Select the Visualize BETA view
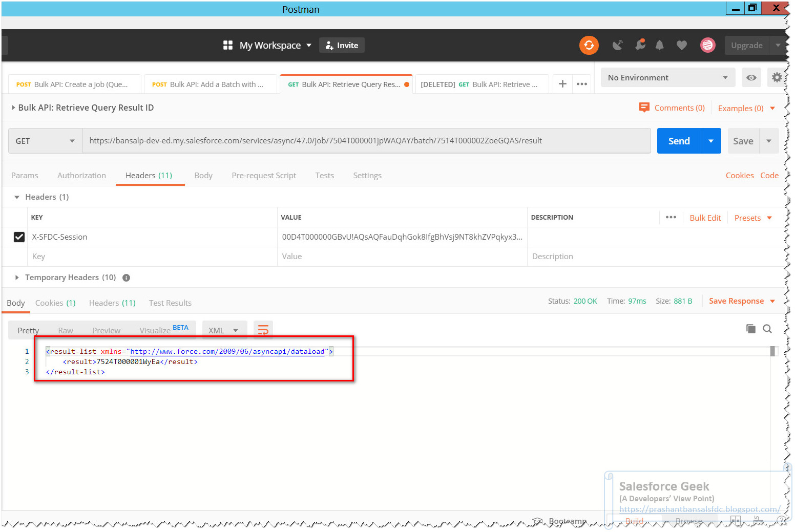Screen dimensions: 795x532 pyautogui.click(x=164, y=330)
